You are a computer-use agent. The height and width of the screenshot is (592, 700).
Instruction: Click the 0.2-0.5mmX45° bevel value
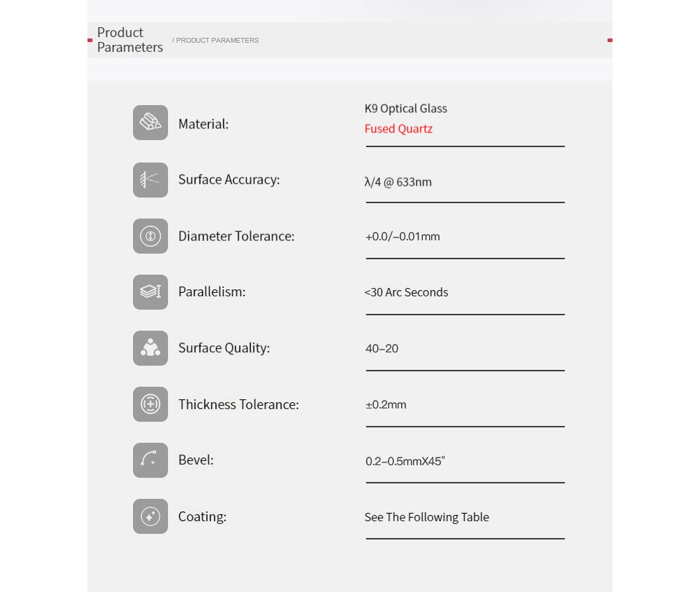pyautogui.click(x=405, y=461)
